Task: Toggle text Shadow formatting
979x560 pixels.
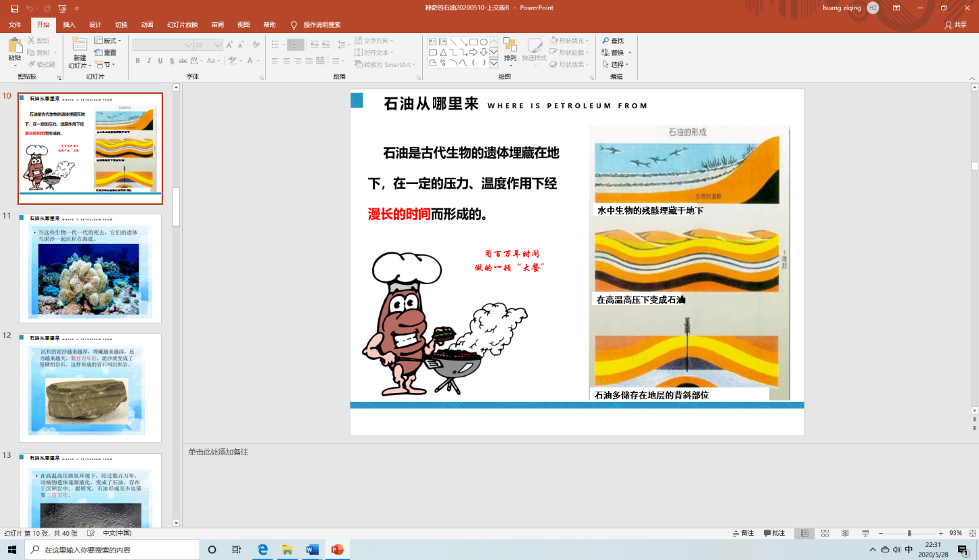Action: 172,61
